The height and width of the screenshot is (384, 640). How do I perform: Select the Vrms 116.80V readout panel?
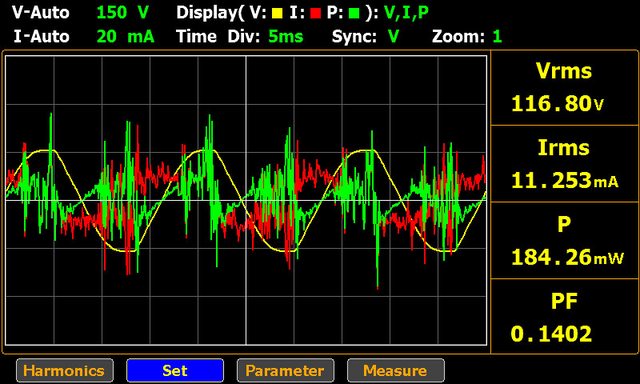point(564,88)
